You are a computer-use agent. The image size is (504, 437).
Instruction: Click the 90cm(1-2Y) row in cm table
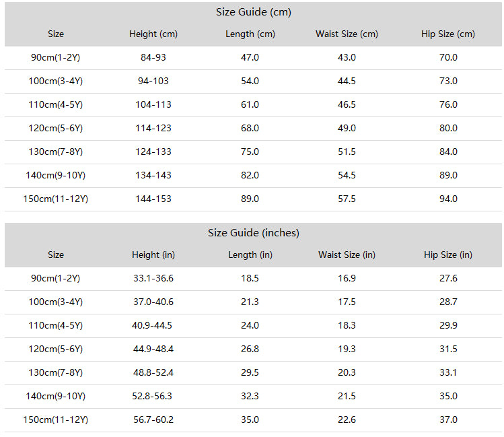click(253, 57)
